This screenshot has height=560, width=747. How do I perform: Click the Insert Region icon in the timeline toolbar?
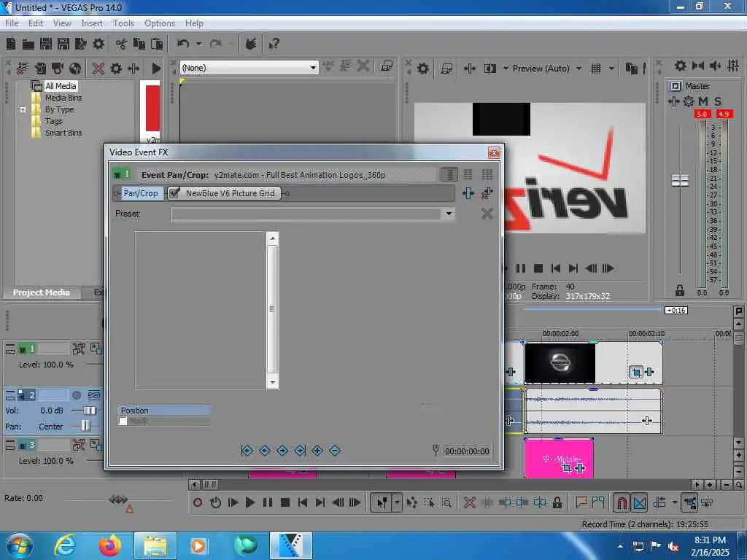tap(598, 502)
